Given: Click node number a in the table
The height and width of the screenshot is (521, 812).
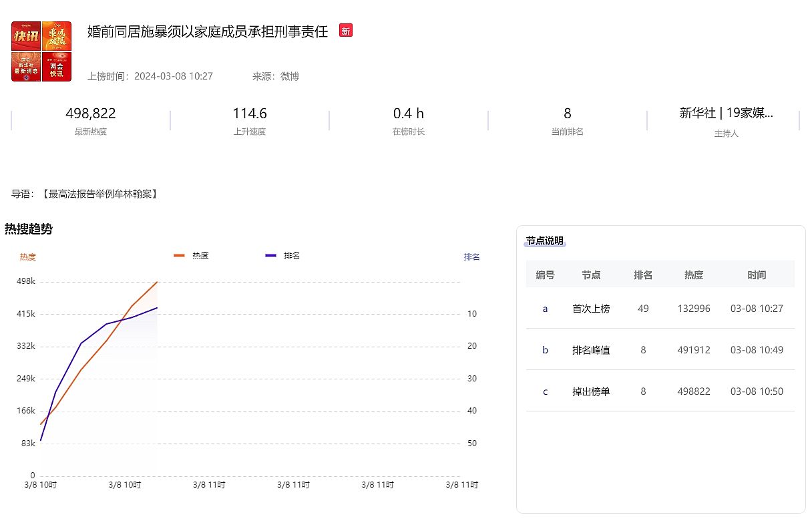Looking at the screenshot, I should tap(545, 309).
